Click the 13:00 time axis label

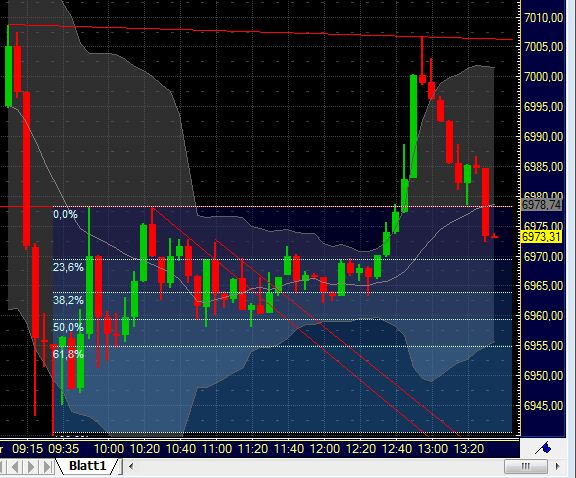[x=433, y=449]
